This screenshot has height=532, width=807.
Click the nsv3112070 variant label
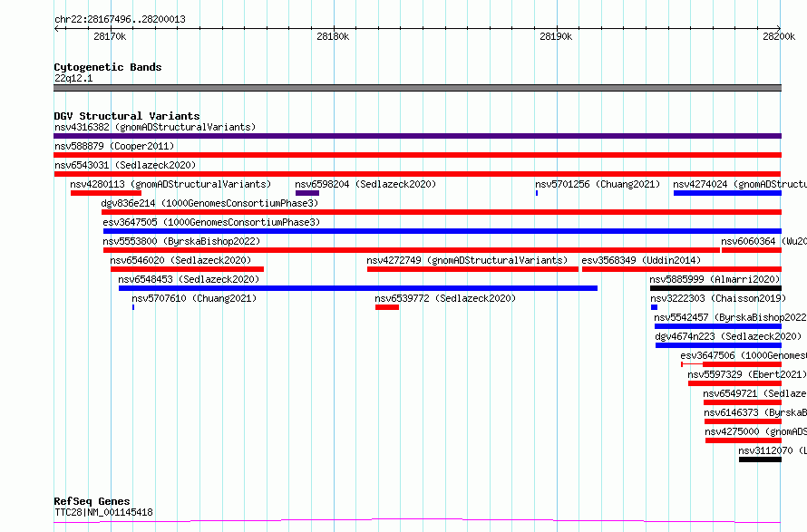click(x=773, y=450)
